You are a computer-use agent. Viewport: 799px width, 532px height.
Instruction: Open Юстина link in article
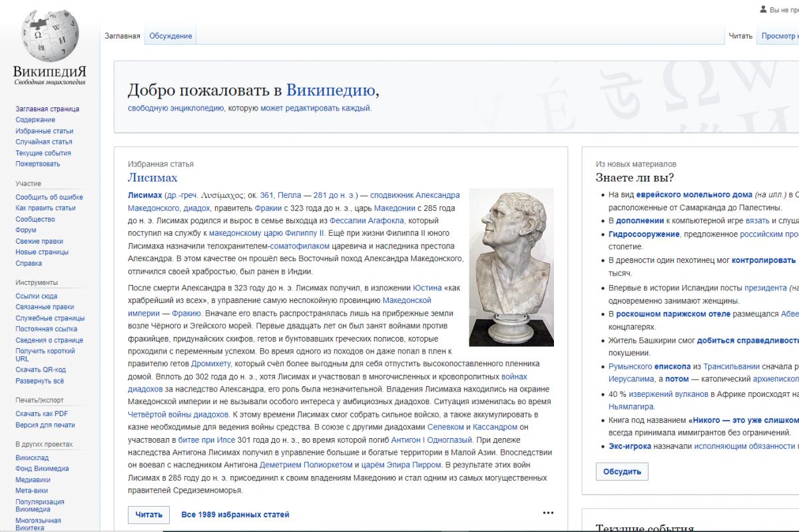click(427, 288)
